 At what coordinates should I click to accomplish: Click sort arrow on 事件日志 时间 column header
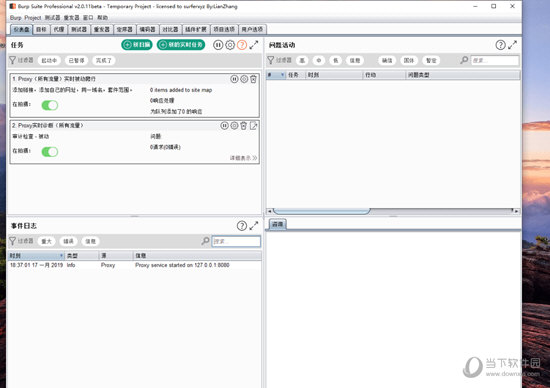point(61,255)
